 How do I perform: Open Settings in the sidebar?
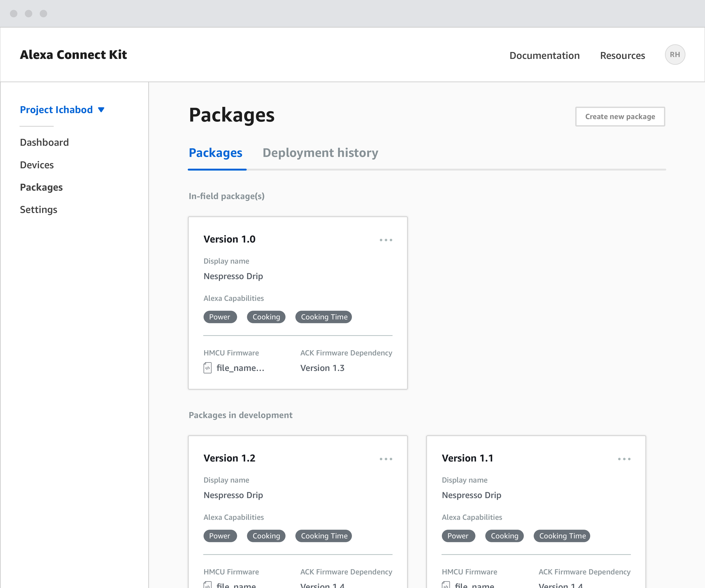pos(39,209)
